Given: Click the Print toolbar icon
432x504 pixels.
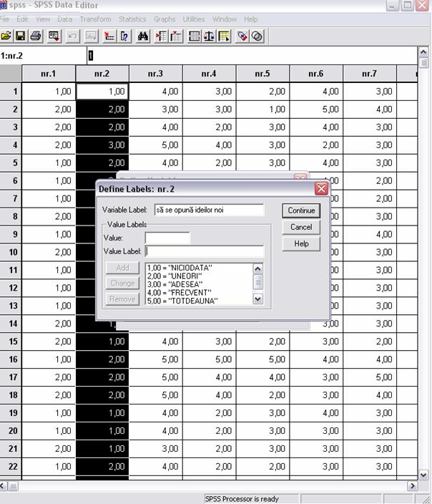Looking at the screenshot, I should tap(36, 36).
